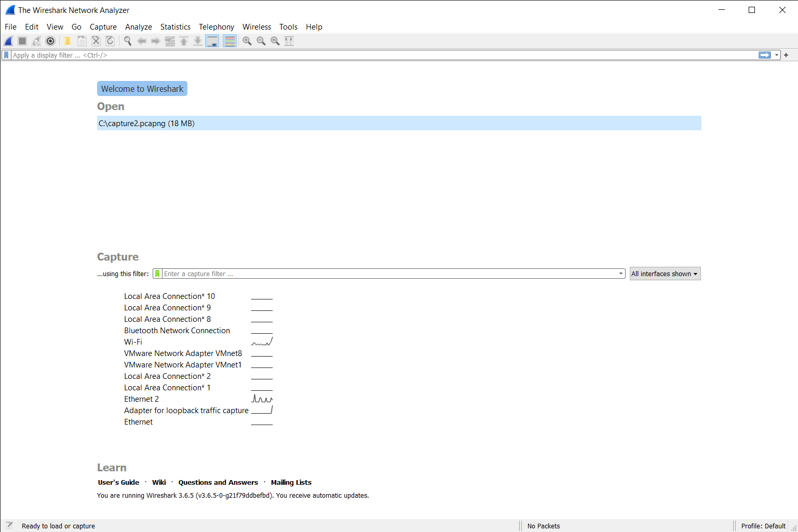Click the reload capture file icon
The image size is (798, 532).
(x=110, y=41)
